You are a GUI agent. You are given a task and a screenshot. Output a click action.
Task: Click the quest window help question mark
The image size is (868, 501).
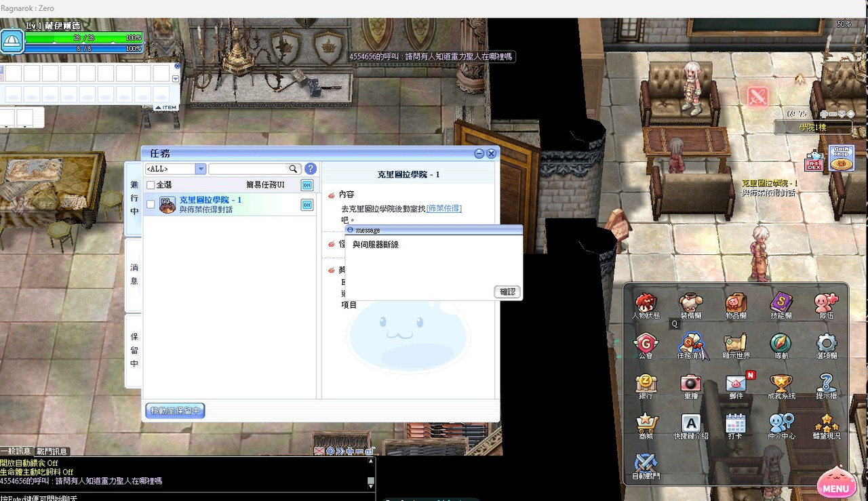pos(311,169)
